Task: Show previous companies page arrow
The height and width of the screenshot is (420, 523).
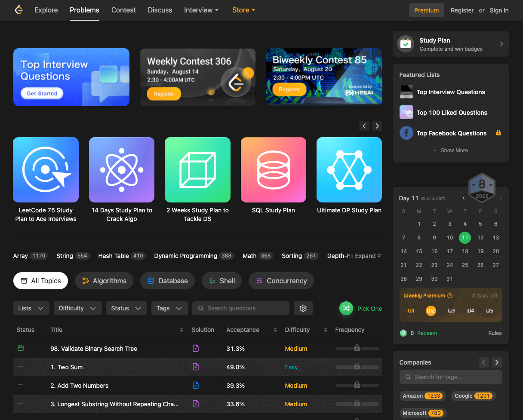Action: click(x=484, y=362)
